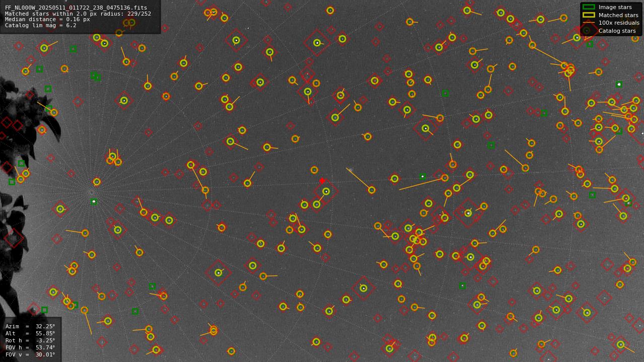Click the 'Catalog lim mag = 6.2' text
This screenshot has width=644, height=362.
pyautogui.click(x=40, y=25)
